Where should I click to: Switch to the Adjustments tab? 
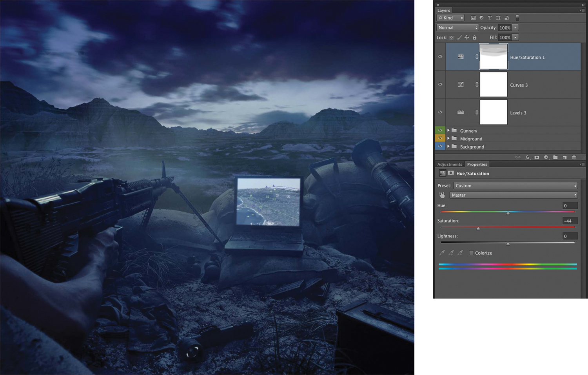click(x=450, y=165)
